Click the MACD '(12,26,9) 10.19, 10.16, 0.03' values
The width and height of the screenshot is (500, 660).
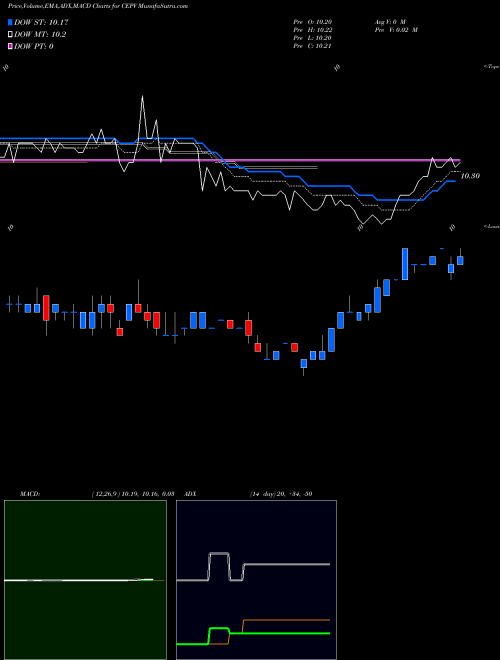pos(133,494)
